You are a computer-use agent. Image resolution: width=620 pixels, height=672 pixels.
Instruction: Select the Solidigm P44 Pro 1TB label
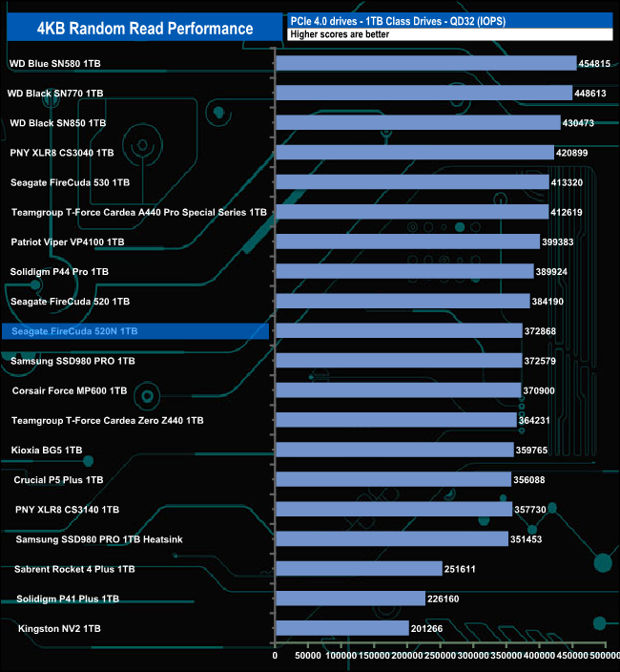coord(59,272)
